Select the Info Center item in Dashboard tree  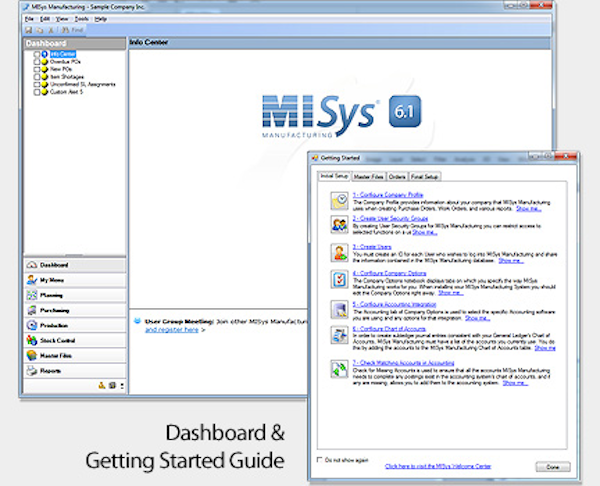pyautogui.click(x=63, y=54)
